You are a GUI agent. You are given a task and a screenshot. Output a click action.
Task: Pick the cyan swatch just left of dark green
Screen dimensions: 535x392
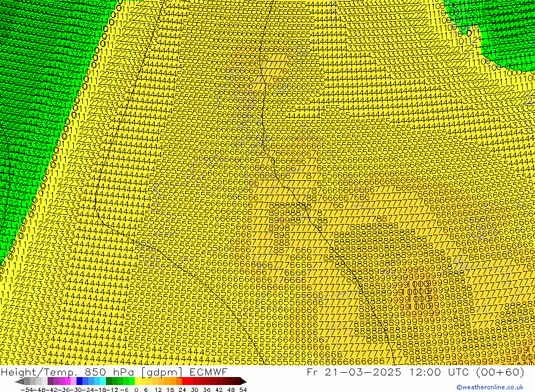click(x=103, y=382)
